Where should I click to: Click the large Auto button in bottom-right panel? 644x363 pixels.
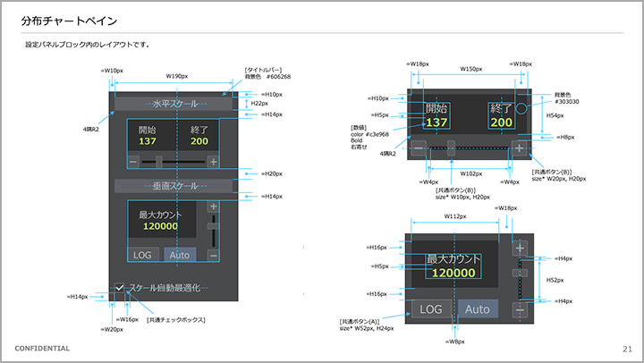pyautogui.click(x=478, y=309)
